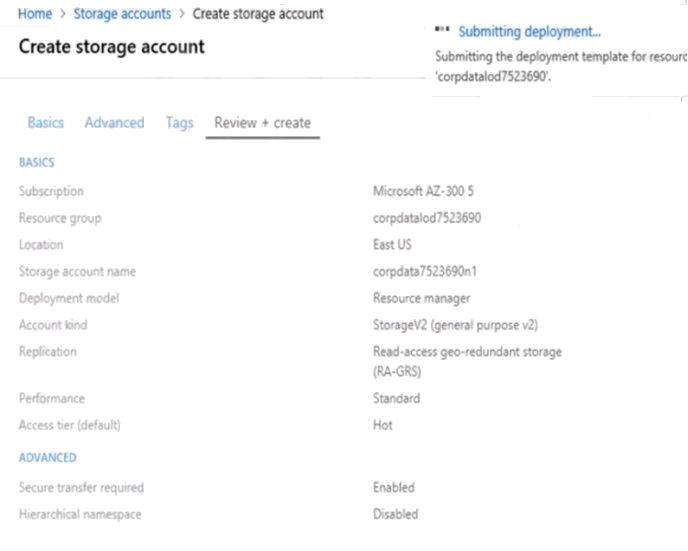Click the Review + create tab
This screenshot has width=688, height=551.
point(262,123)
